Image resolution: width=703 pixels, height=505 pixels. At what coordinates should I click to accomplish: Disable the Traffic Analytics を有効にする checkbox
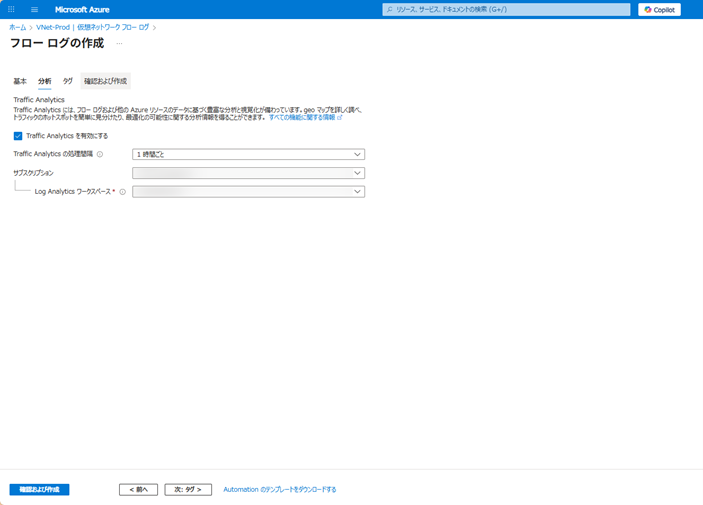pyautogui.click(x=18, y=135)
